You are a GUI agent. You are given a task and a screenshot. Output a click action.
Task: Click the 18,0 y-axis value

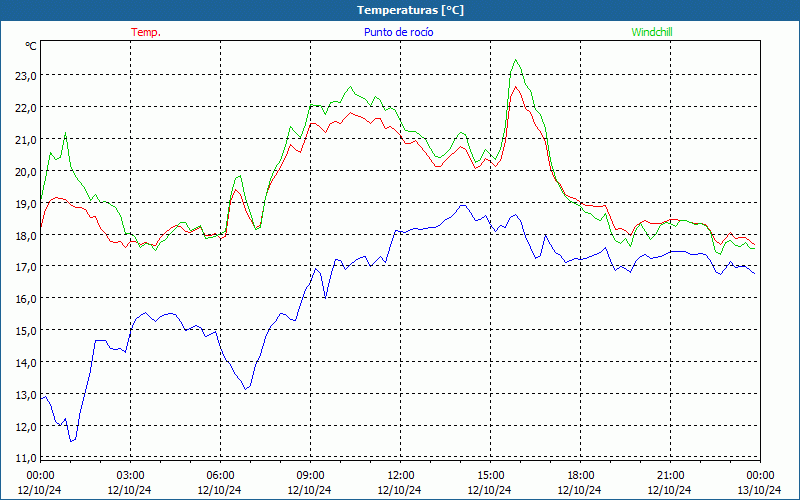coord(26,235)
